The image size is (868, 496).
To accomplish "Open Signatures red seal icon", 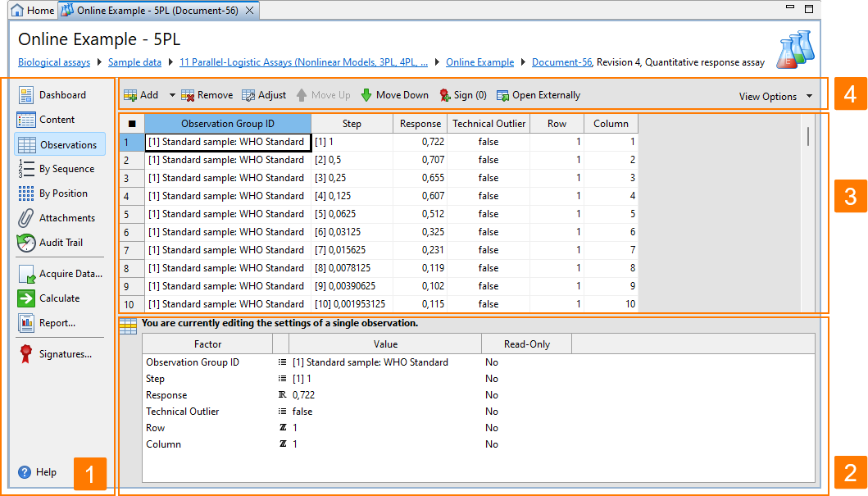I will 25,353.
